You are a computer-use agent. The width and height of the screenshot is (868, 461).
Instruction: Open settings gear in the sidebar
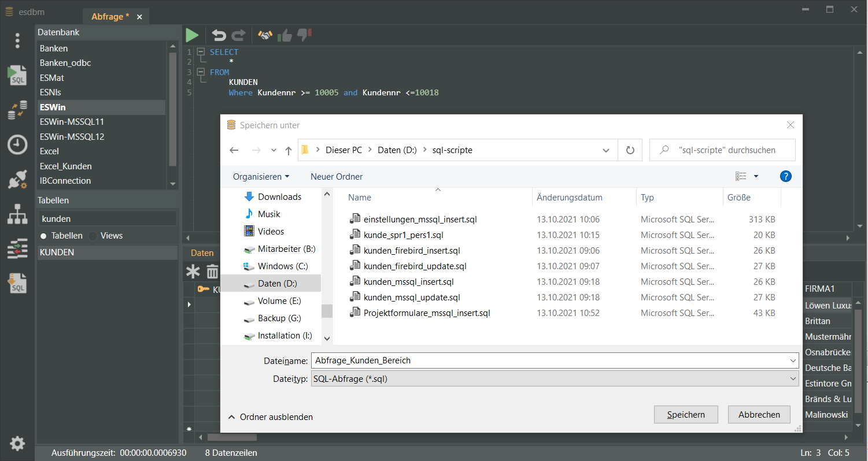point(17,444)
